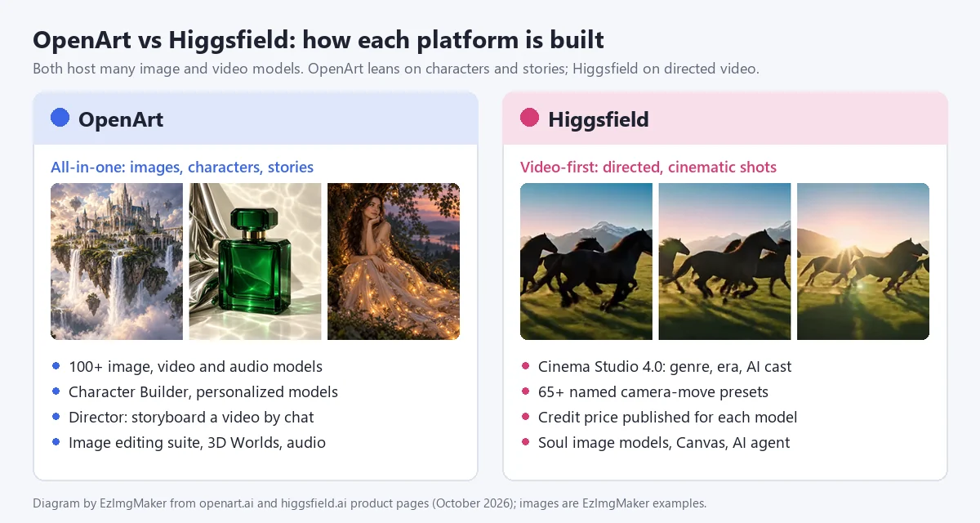This screenshot has height=523, width=980.
Task: Click 'Soul image models, Canvas, AI agent'
Action: [x=664, y=443]
